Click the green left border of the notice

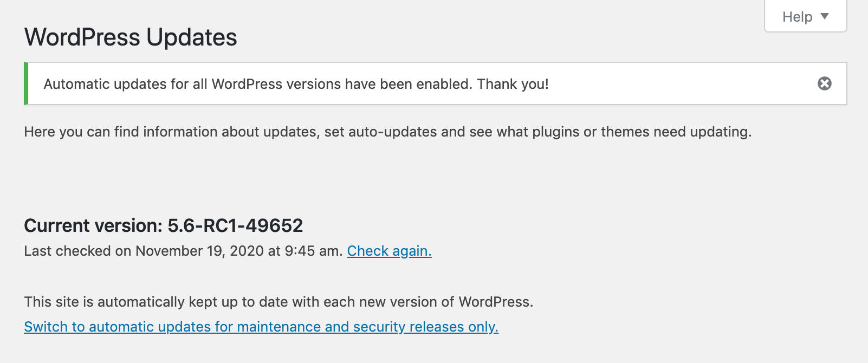point(26,83)
